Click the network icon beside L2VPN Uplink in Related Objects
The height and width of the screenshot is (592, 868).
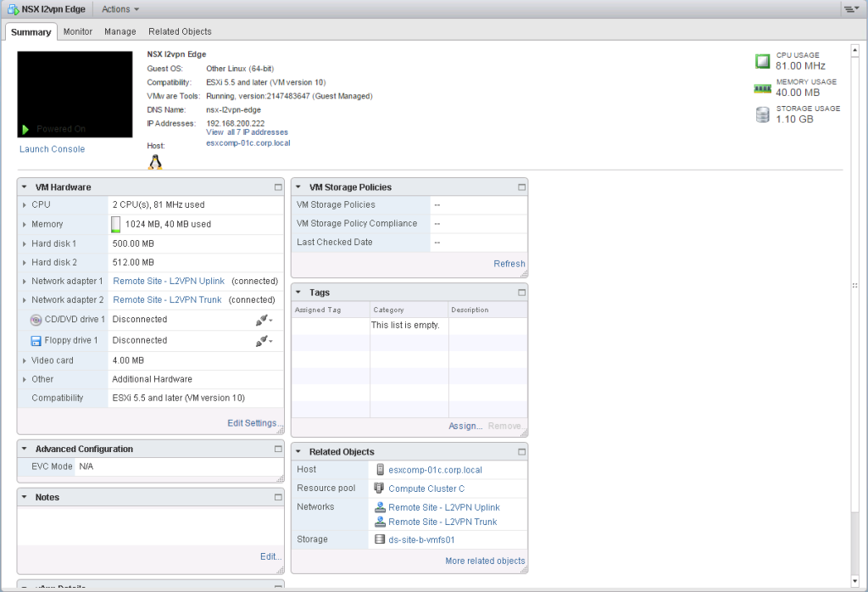(x=381, y=507)
